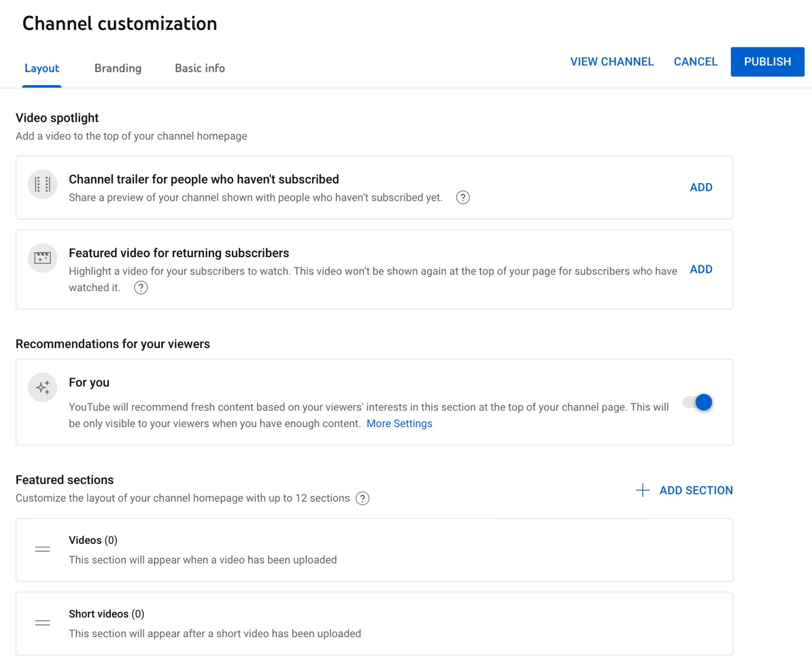The image size is (812, 663).
Task: Open help for channel trailer description
Action: tap(462, 197)
